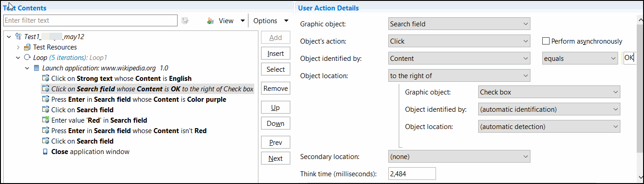Image resolution: width=644 pixels, height=184 pixels.
Task: Click the content value field containing OK
Action: pos(629,58)
